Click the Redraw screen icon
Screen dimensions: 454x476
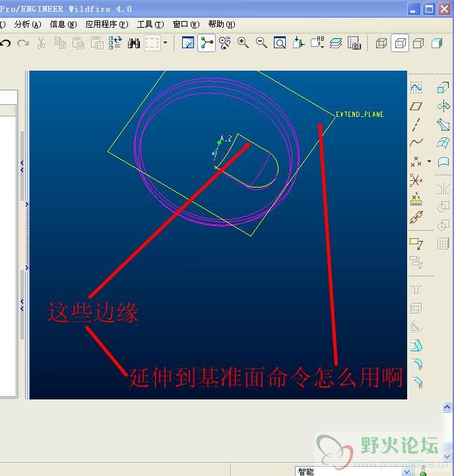pos(188,43)
